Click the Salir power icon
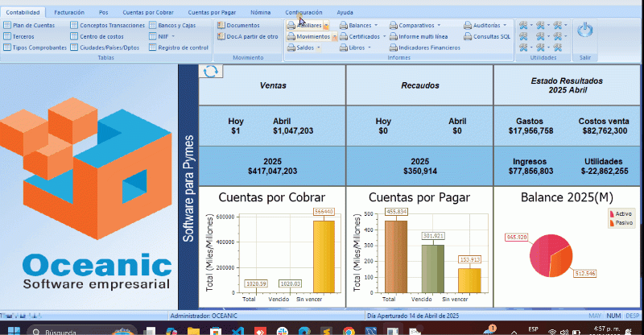The image size is (644, 335). [585, 31]
